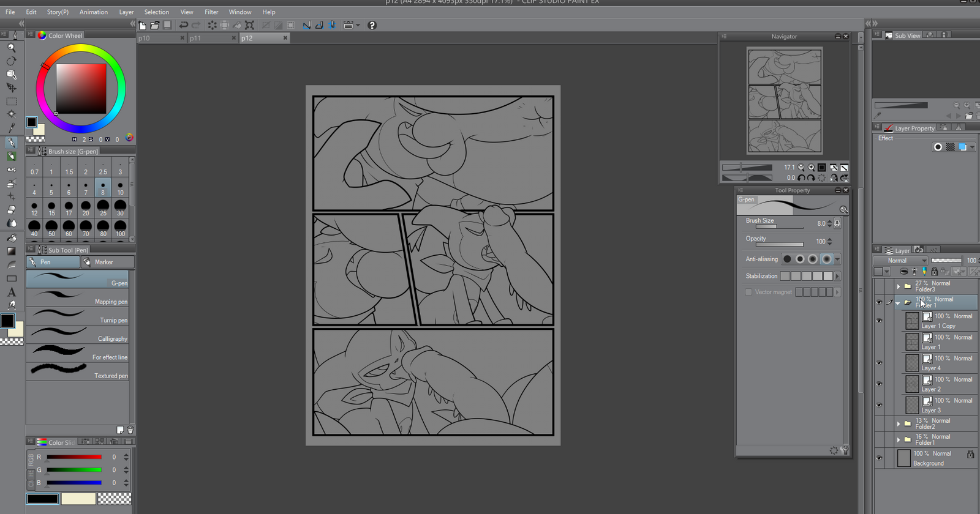
Task: Expand the Folder3 layer folder
Action: (x=899, y=286)
